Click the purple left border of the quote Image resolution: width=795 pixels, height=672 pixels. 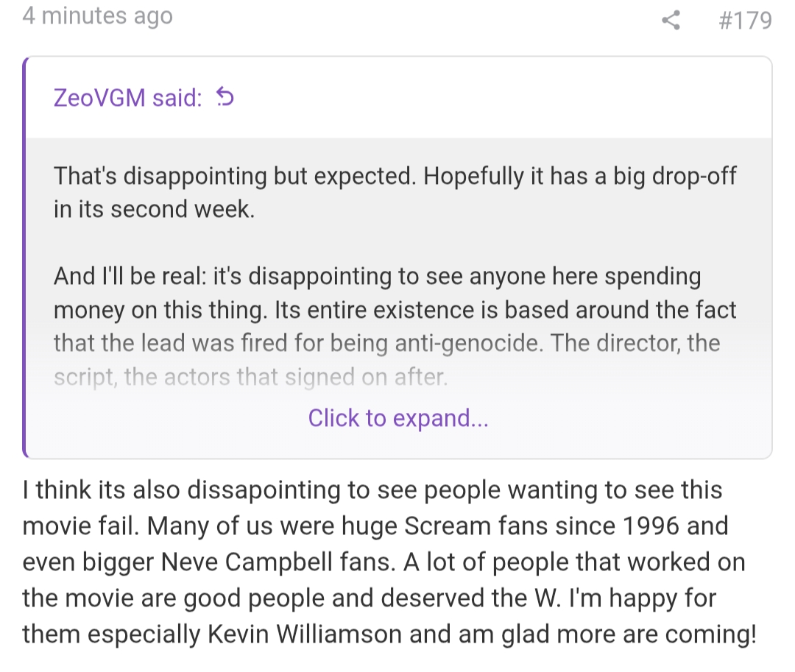(25, 258)
